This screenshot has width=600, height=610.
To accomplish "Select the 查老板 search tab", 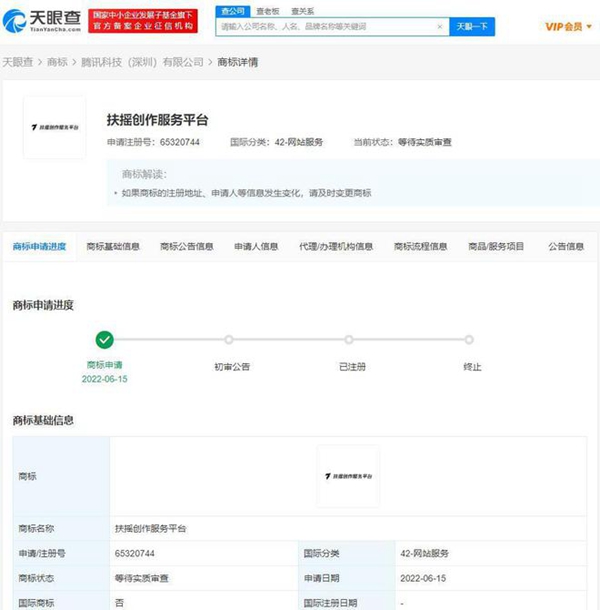I will click(266, 10).
